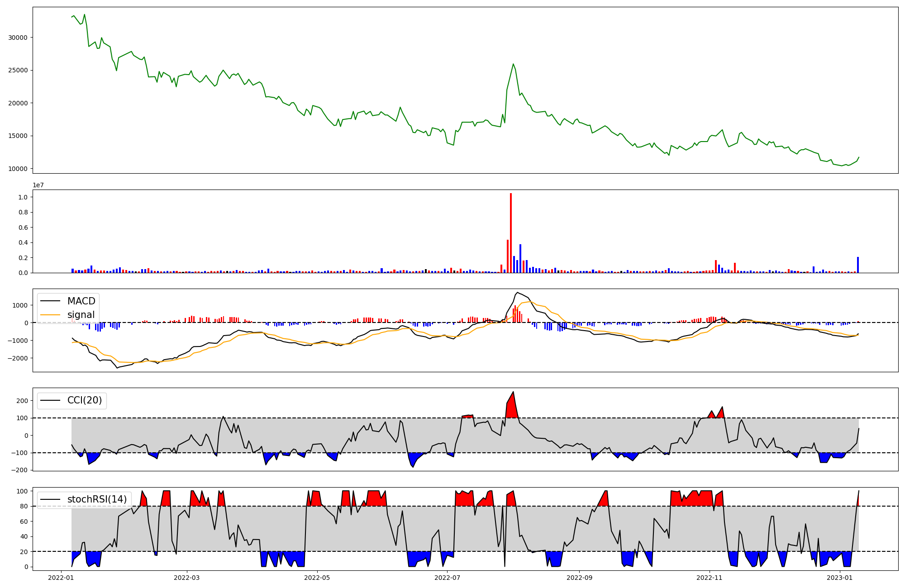Click the 2022-05 x-axis date label
Image resolution: width=905 pixels, height=588 pixels.
tap(317, 578)
